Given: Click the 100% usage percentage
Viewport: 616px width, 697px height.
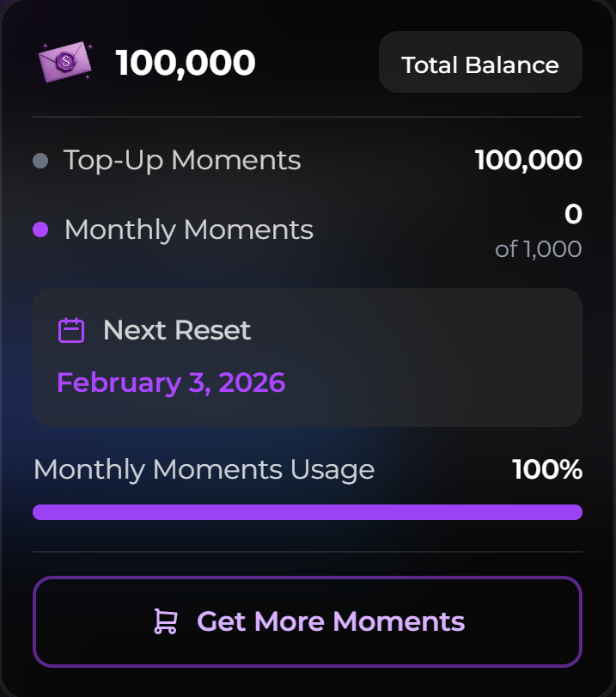Looking at the screenshot, I should [x=547, y=469].
